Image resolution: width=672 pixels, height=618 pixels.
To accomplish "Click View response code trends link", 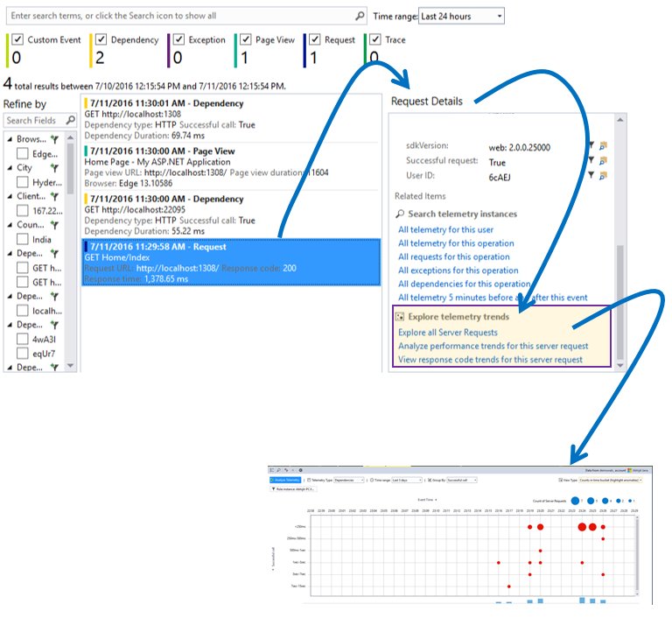I will (x=490, y=360).
